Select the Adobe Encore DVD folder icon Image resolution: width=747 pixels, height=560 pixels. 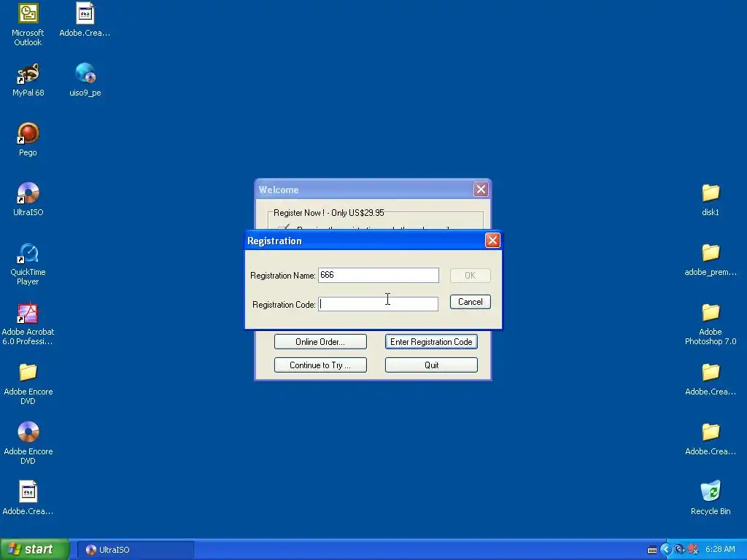pyautogui.click(x=28, y=384)
